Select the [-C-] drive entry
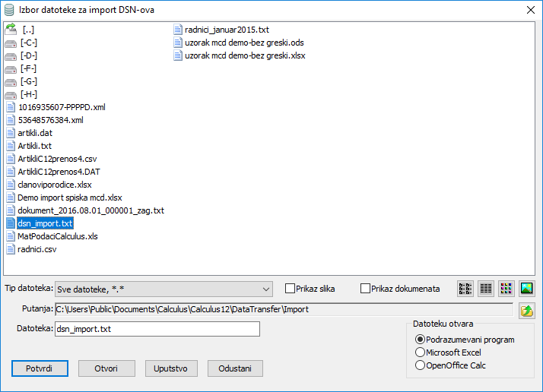 tap(29, 43)
